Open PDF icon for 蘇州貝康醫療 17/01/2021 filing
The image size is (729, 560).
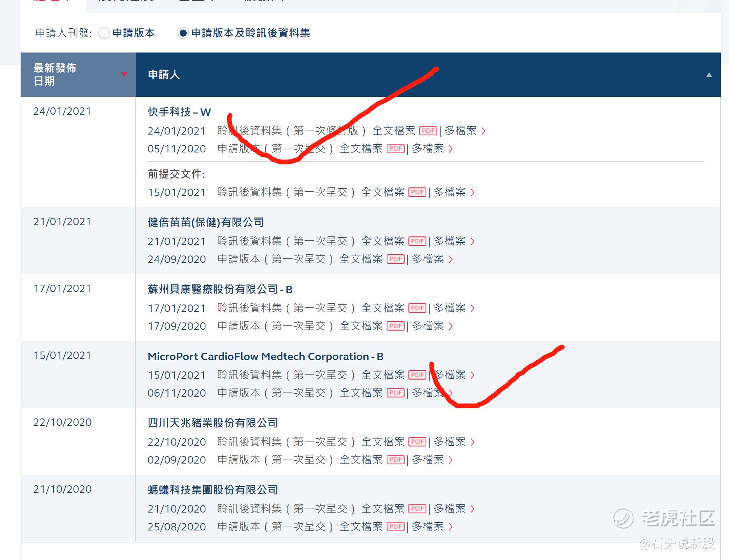pos(417,308)
